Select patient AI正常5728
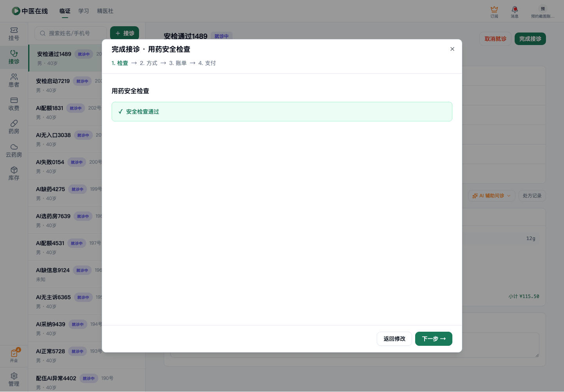The height and width of the screenshot is (392, 564). (x=65, y=355)
